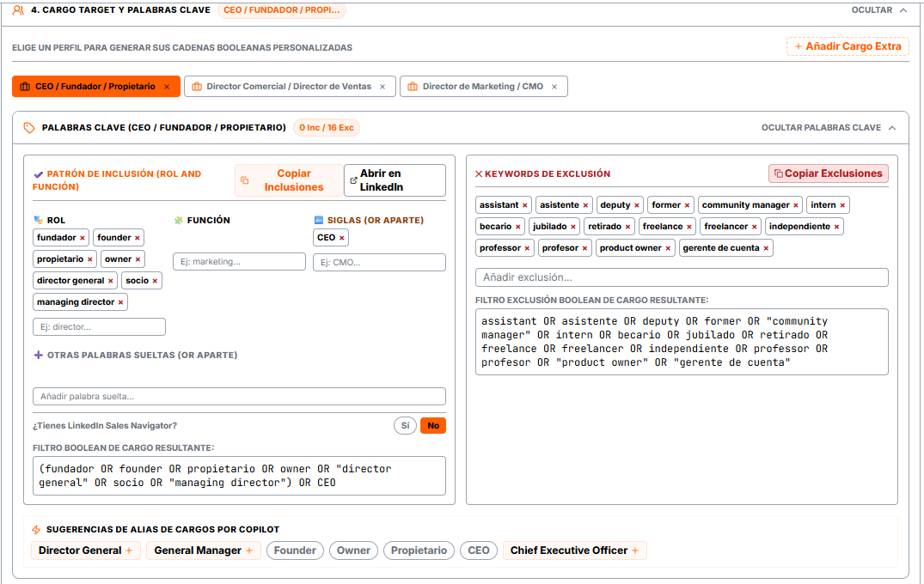The width and height of the screenshot is (924, 584).
Task: Remove 'community manager' exclusion keyword
Action: click(x=796, y=205)
